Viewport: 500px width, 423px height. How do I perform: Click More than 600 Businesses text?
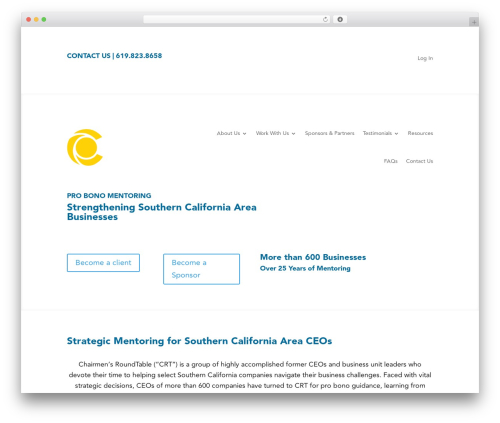click(x=313, y=257)
